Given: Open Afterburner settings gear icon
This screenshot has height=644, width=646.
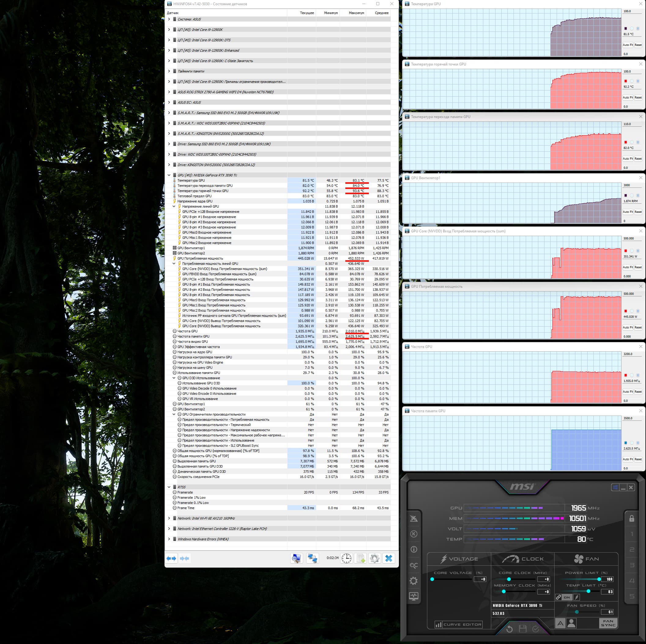Looking at the screenshot, I should pos(414,581).
